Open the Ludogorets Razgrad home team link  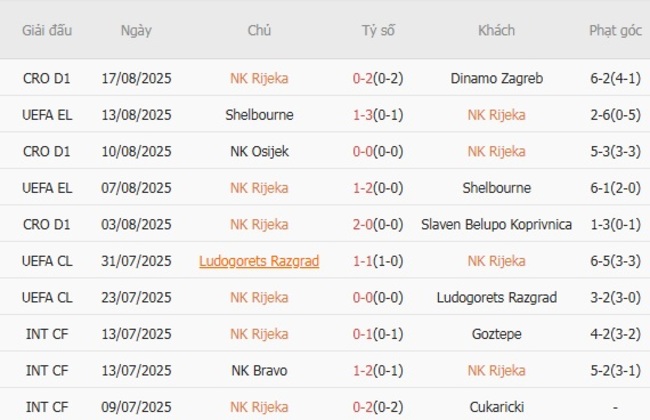click(x=259, y=261)
